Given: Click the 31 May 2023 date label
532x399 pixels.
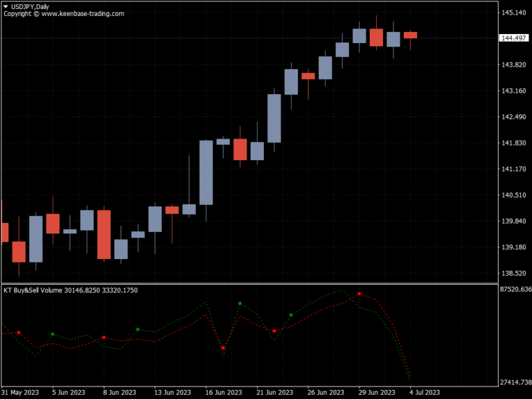Looking at the screenshot, I should coord(21,392).
